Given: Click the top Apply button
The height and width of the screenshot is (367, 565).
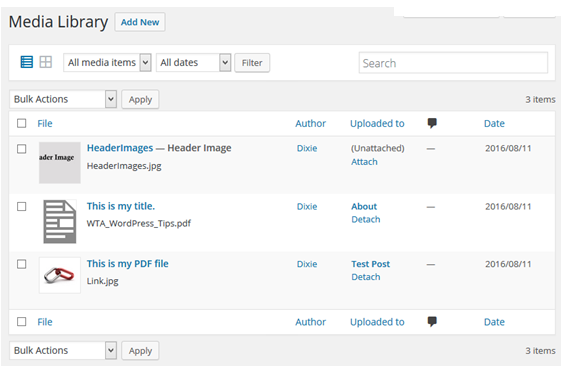Looking at the screenshot, I should pos(140,99).
